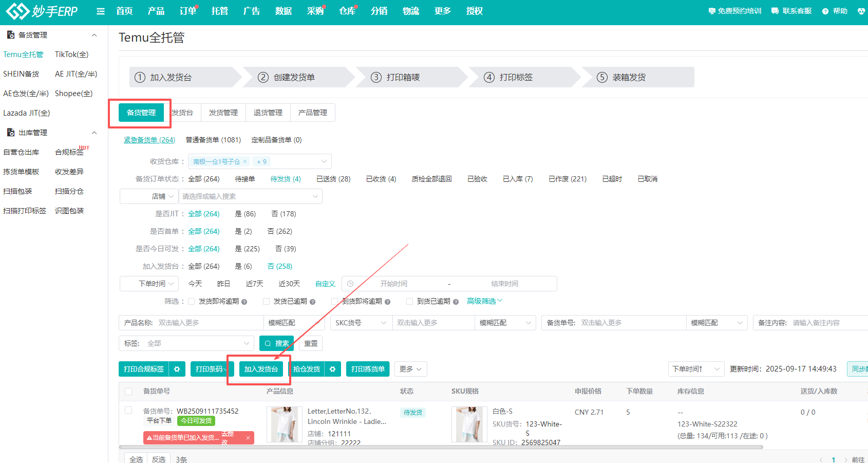This screenshot has height=463, width=868.
Task: Switch to the 发货管理 tab
Action: (x=223, y=113)
